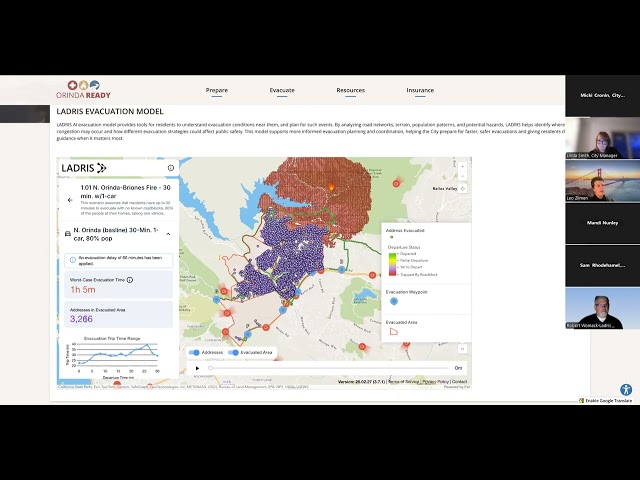640x480 pixels.
Task: Click the compass button below the zoom controls
Action: tap(462, 189)
